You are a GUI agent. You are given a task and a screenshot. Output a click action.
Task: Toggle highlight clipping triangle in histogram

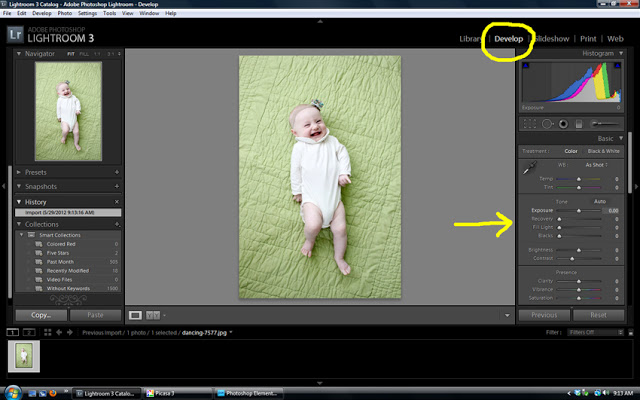(617, 65)
